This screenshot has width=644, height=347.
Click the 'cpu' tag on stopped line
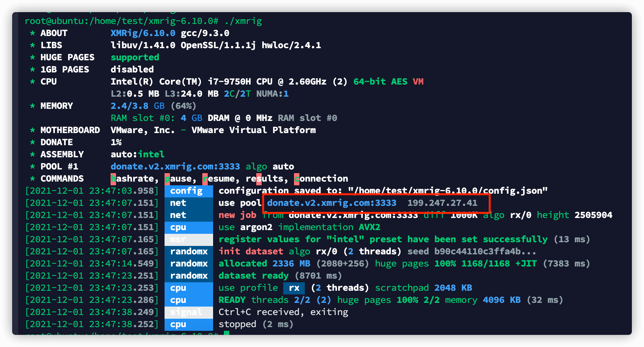(x=189, y=324)
